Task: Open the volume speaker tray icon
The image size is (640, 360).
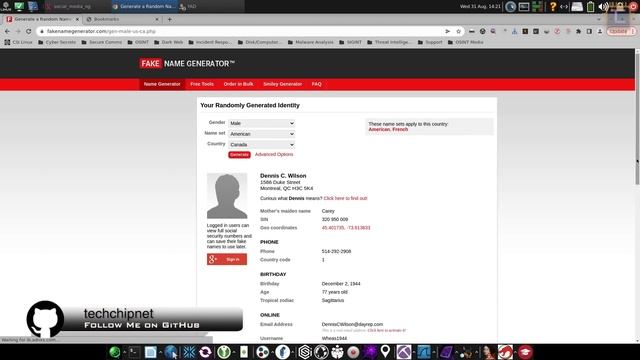Action: [x=603, y=7]
